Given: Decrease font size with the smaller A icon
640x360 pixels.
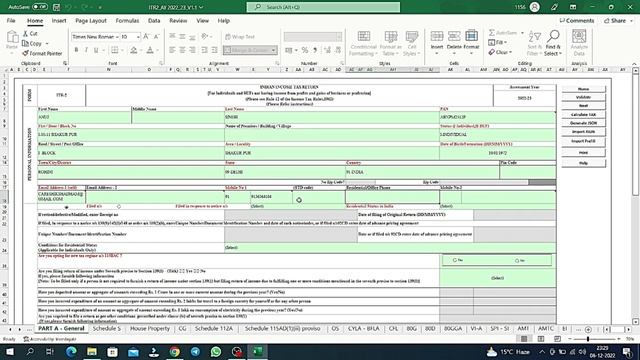Looking at the screenshot, I should tap(156, 37).
